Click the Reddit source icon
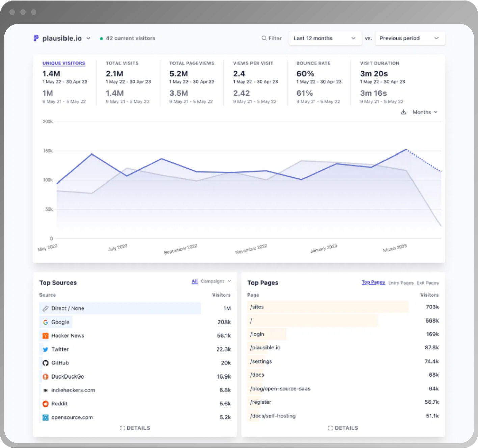 46,404
